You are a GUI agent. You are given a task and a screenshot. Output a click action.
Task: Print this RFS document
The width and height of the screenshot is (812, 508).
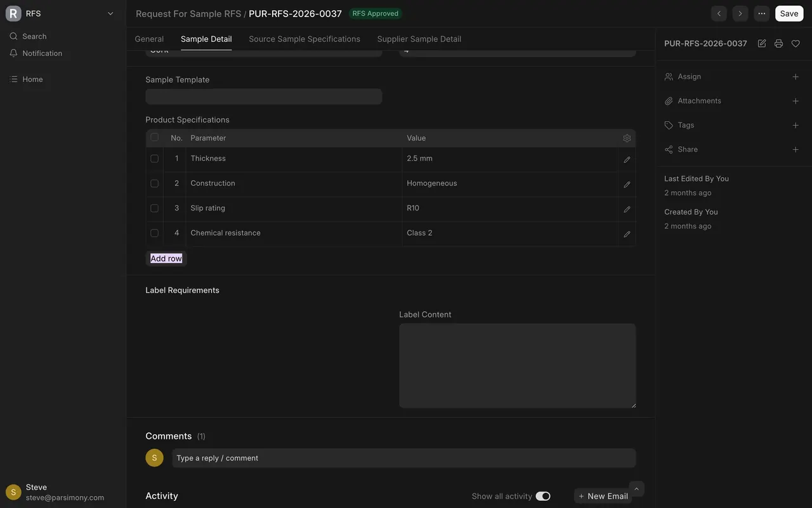(x=778, y=43)
